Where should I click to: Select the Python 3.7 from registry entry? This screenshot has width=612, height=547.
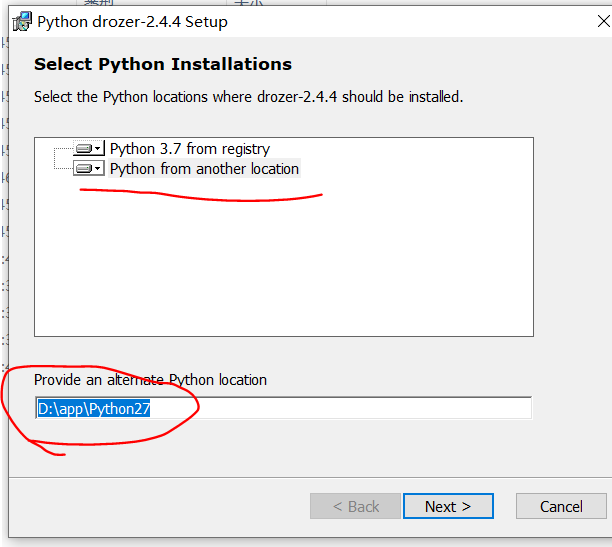click(x=190, y=149)
